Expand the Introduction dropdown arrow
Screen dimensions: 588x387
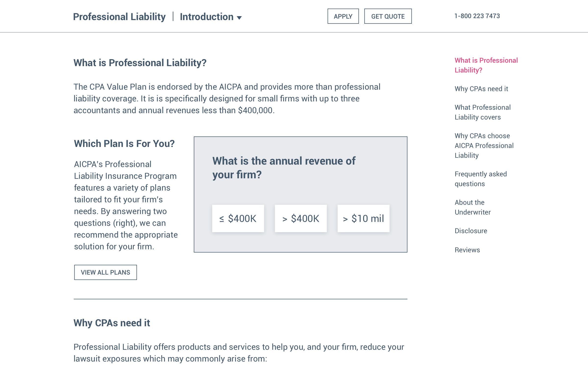pyautogui.click(x=239, y=18)
